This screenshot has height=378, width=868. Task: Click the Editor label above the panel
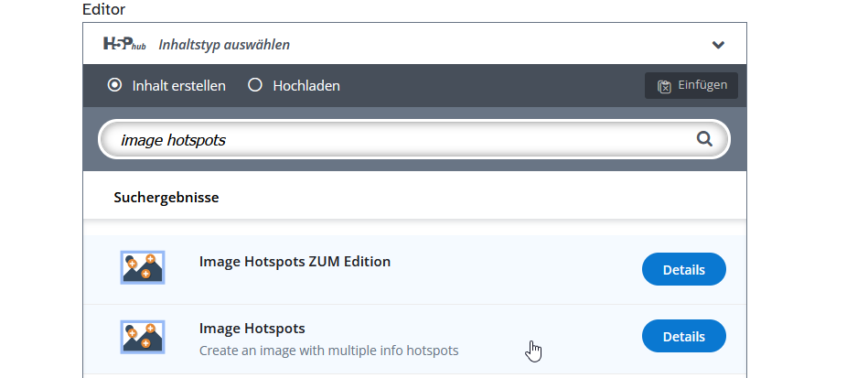click(103, 9)
